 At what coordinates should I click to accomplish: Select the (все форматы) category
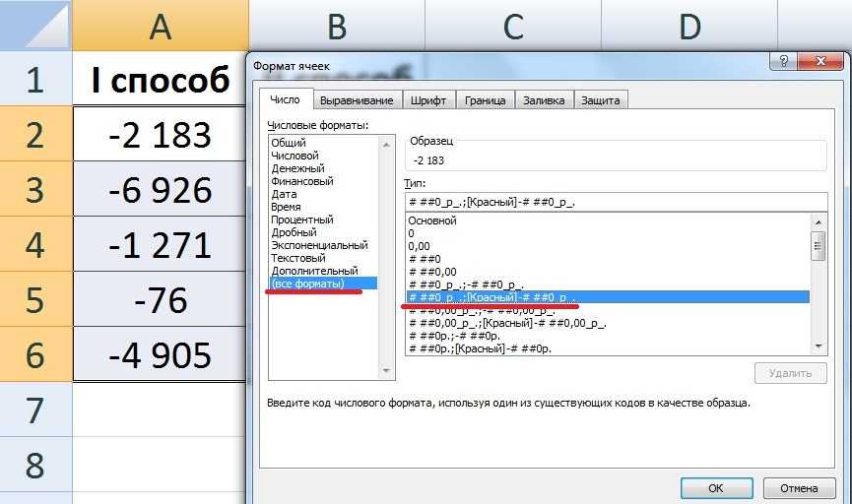tap(323, 283)
